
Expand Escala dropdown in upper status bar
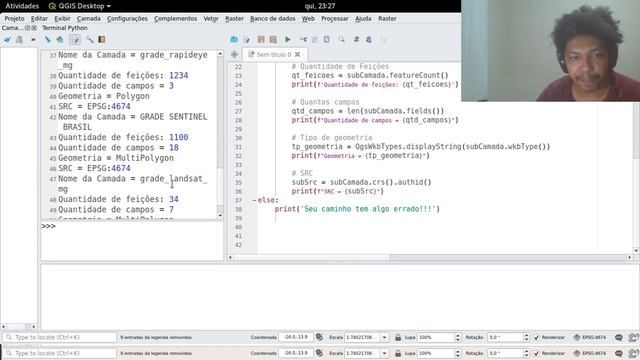coord(384,338)
